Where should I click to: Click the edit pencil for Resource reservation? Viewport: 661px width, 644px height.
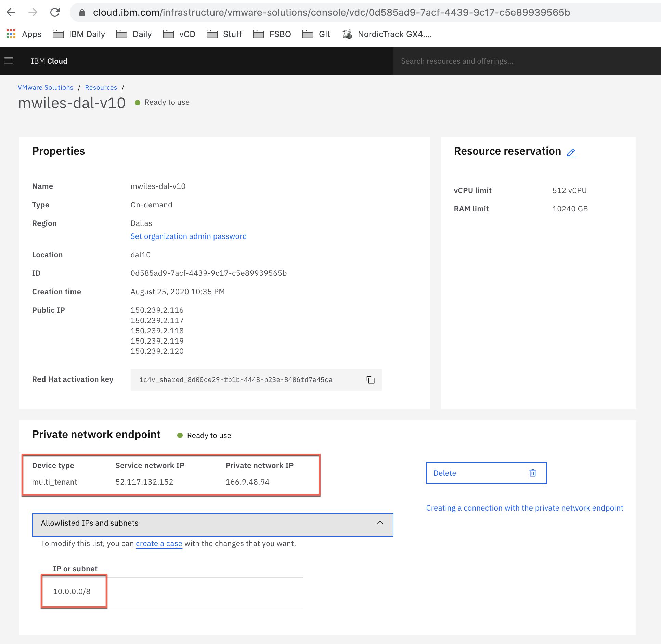pyautogui.click(x=571, y=152)
